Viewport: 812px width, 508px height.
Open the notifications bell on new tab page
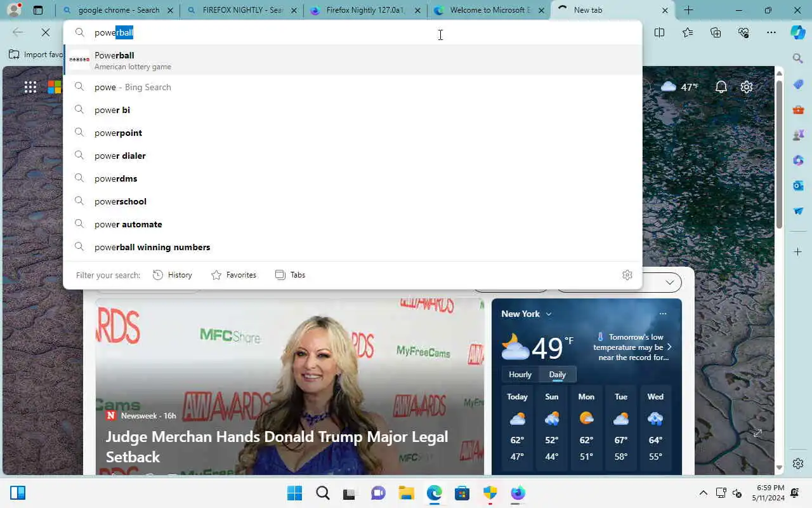pyautogui.click(x=721, y=87)
